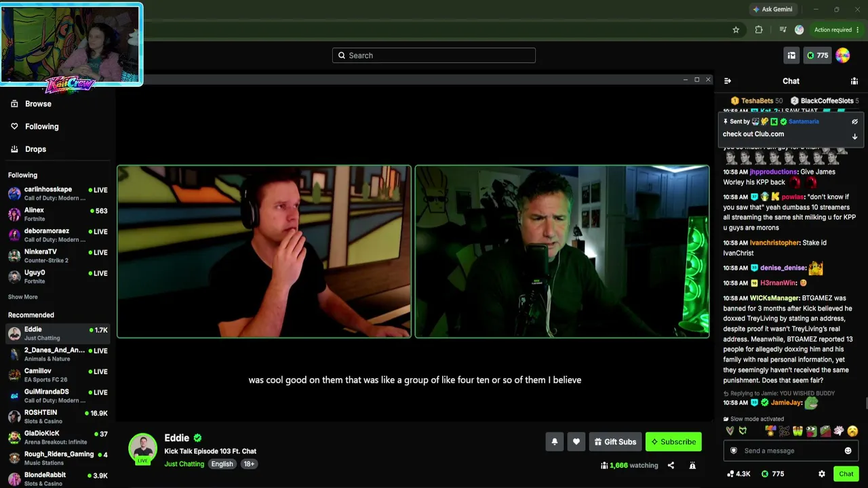868x488 pixels.
Task: Share the stream with the share icon
Action: coord(671,466)
